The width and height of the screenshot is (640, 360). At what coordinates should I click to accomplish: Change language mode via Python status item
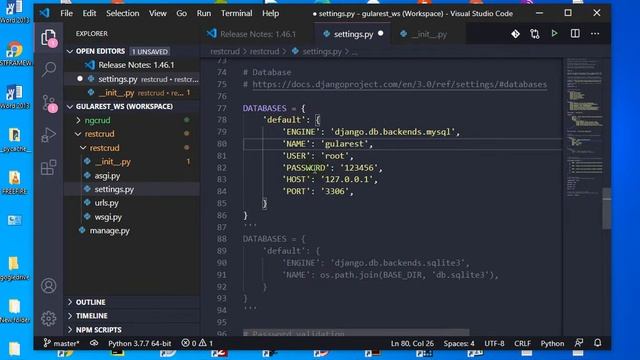click(552, 343)
